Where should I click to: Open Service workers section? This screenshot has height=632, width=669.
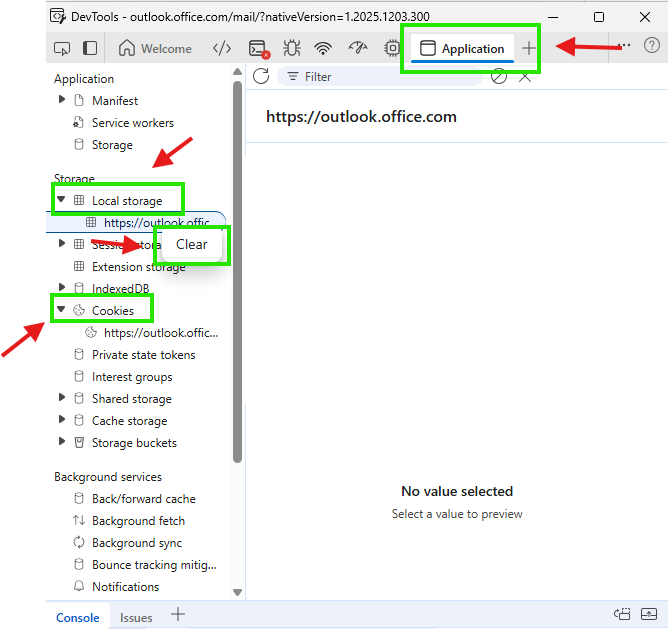(x=133, y=123)
